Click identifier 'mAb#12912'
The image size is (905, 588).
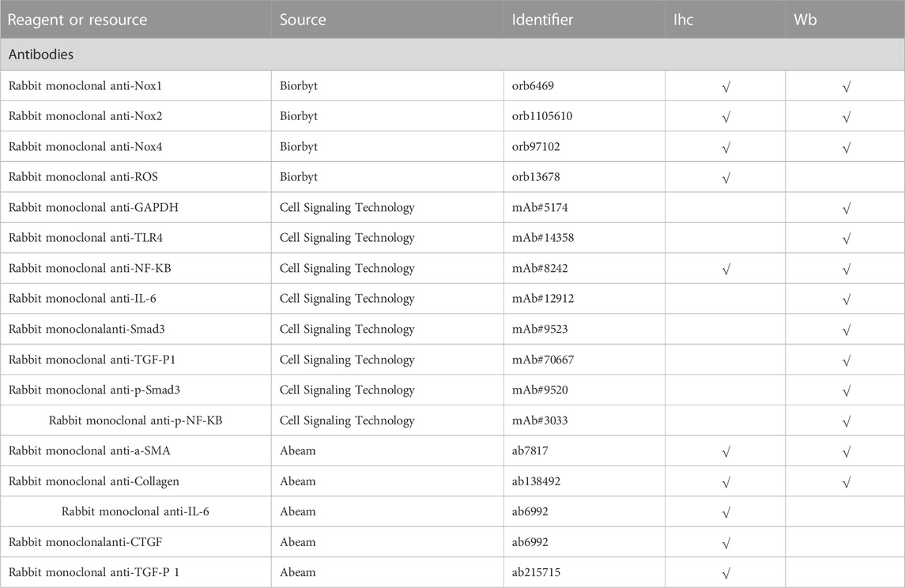pos(543,298)
